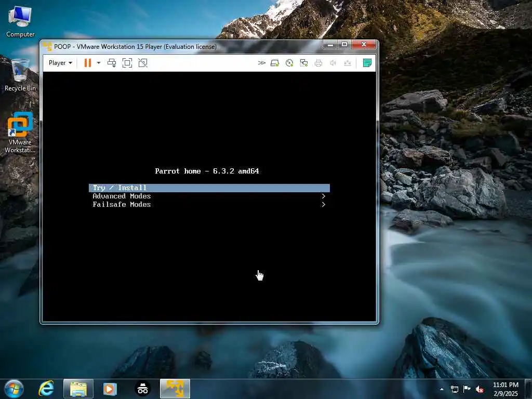Show hidden system tray icons
This screenshot has height=399, width=532.
click(x=442, y=389)
